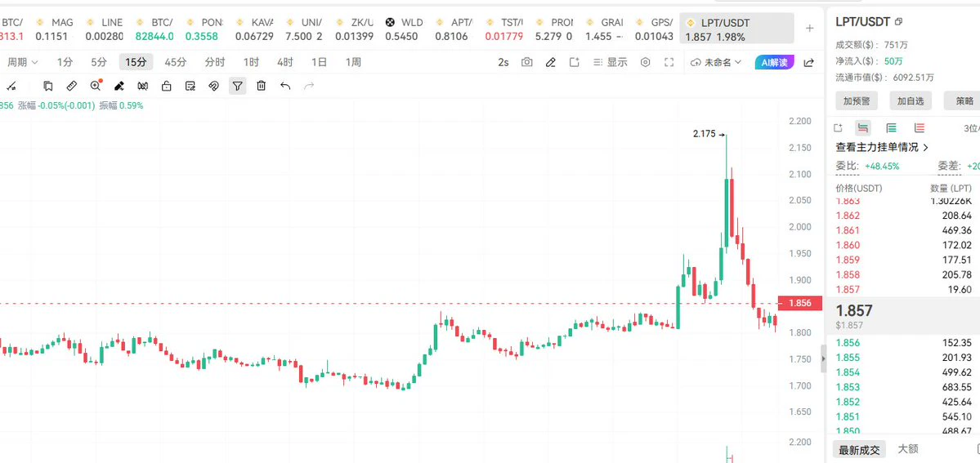Image resolution: width=980 pixels, height=463 pixels.
Task: Take a chart screenshot with camera icon
Action: pyautogui.click(x=527, y=63)
